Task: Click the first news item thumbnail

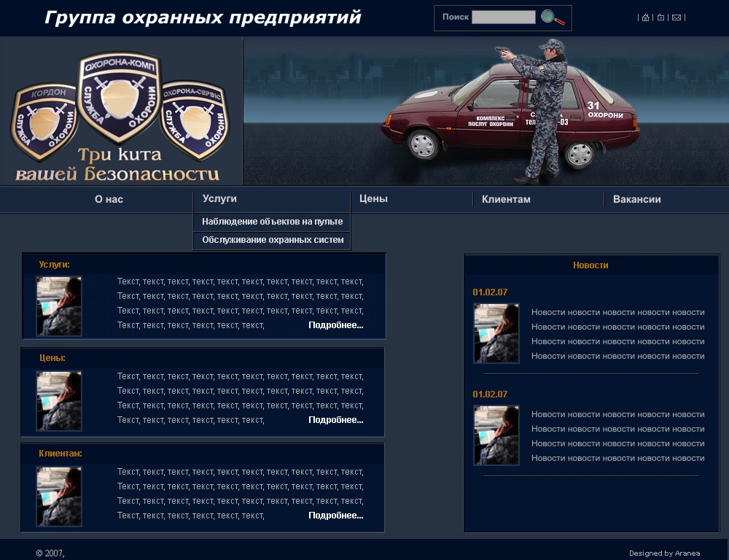Action: click(496, 333)
